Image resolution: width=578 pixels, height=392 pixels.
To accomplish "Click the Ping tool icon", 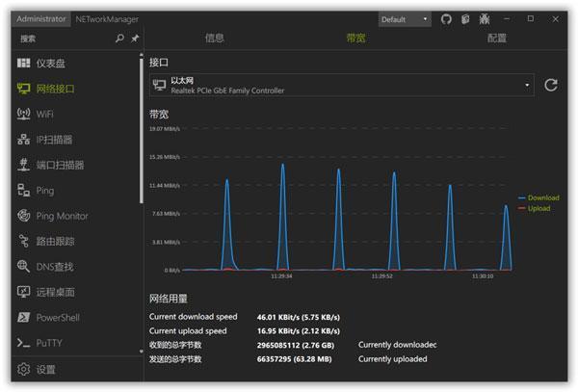I will coord(23,191).
